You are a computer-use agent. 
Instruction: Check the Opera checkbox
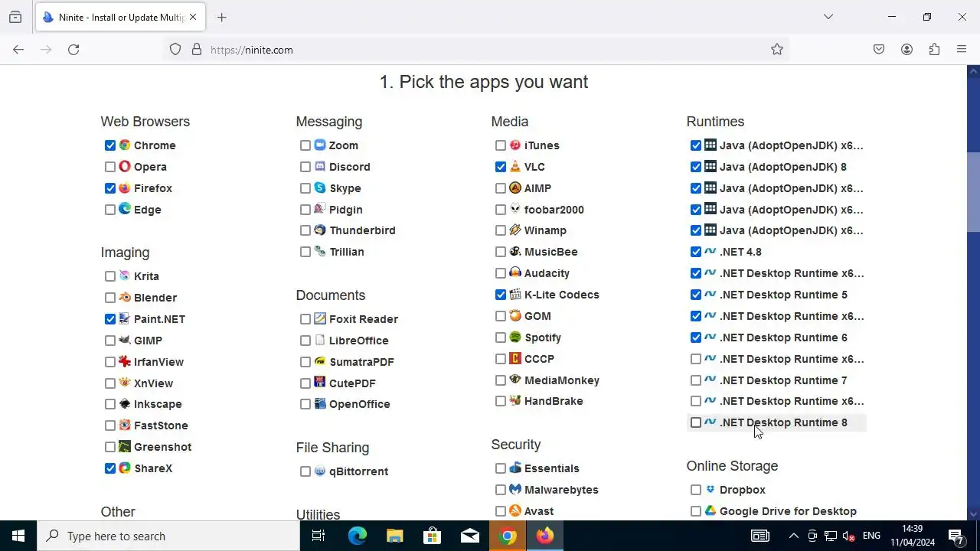pos(110,167)
